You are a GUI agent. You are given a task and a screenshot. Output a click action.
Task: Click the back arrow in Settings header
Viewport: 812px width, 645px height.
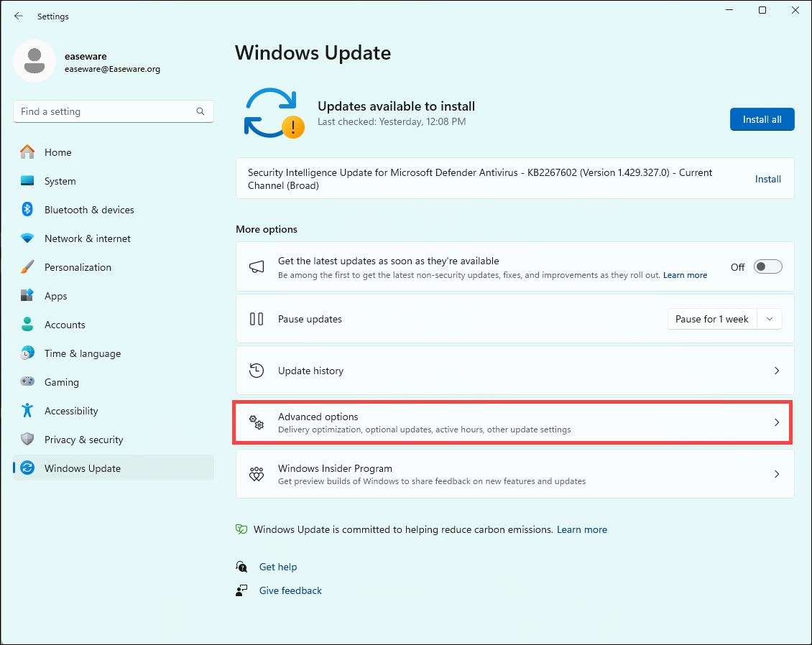pyautogui.click(x=19, y=16)
